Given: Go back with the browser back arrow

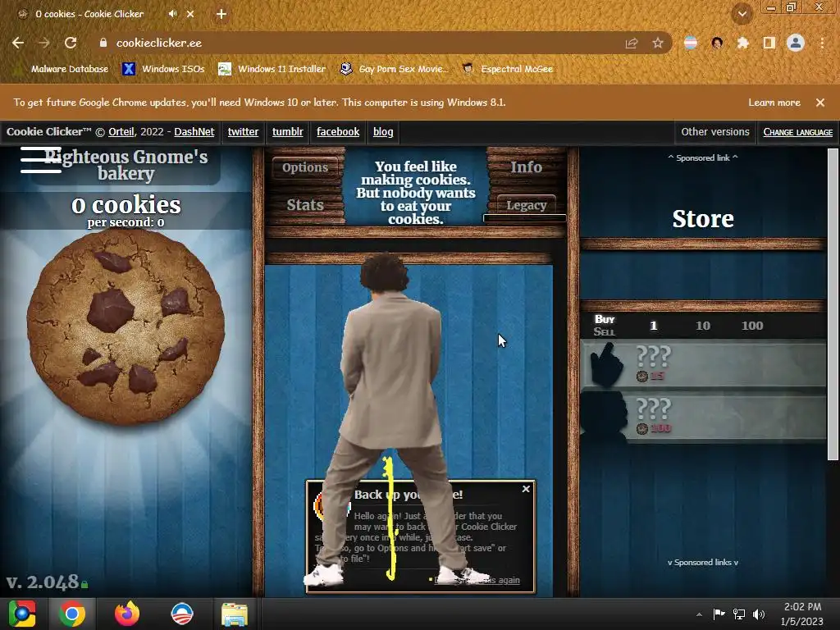Looking at the screenshot, I should point(18,43).
